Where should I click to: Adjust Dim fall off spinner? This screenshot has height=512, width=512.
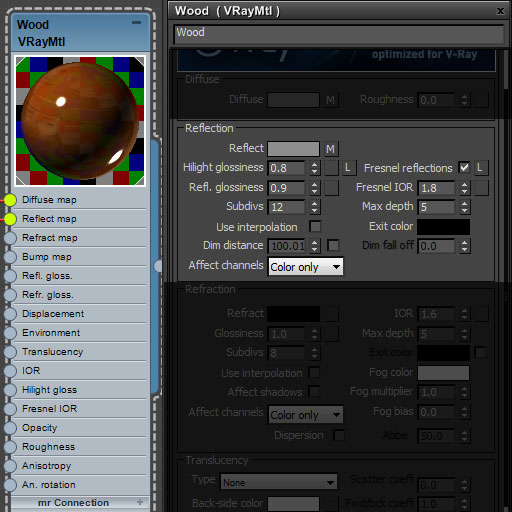coord(464,246)
